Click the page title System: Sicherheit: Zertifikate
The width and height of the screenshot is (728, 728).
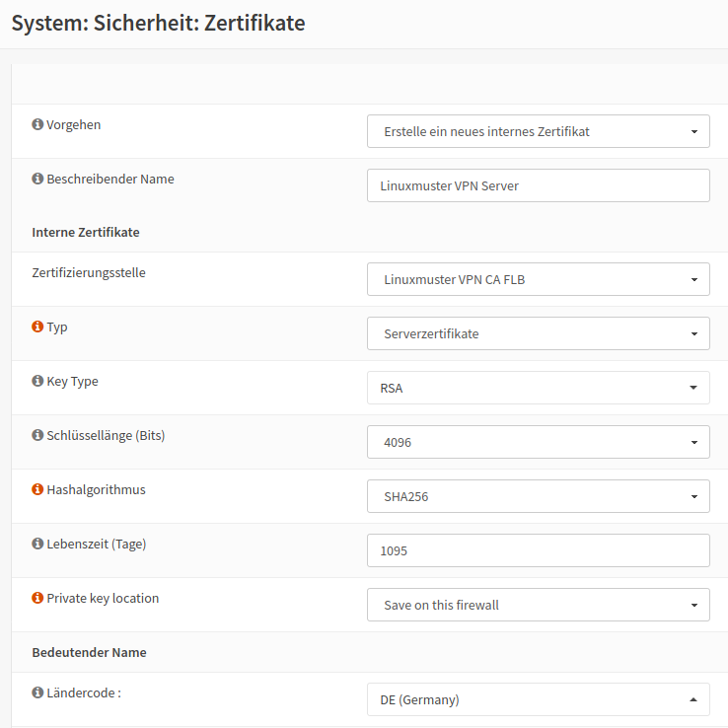pyautogui.click(x=158, y=24)
